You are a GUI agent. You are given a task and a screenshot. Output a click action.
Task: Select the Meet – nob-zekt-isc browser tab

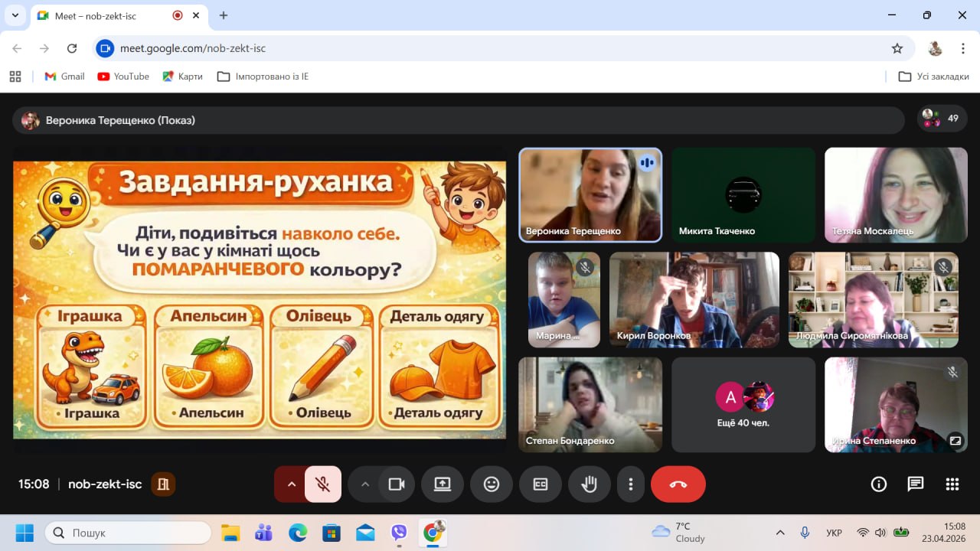pos(107,15)
